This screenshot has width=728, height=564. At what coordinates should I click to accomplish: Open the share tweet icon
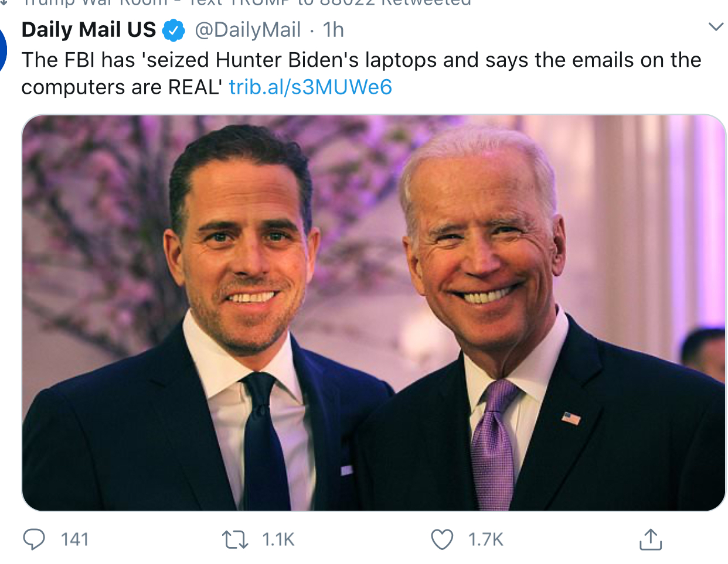click(650, 539)
